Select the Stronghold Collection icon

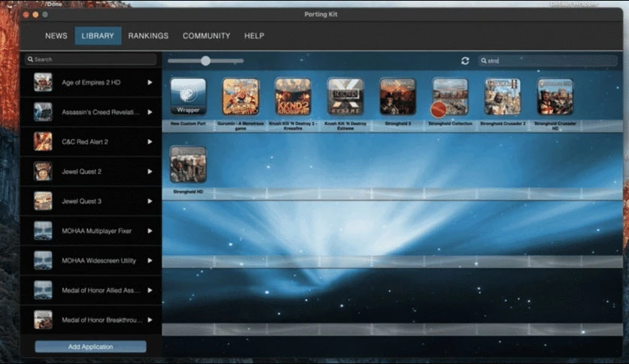450,98
